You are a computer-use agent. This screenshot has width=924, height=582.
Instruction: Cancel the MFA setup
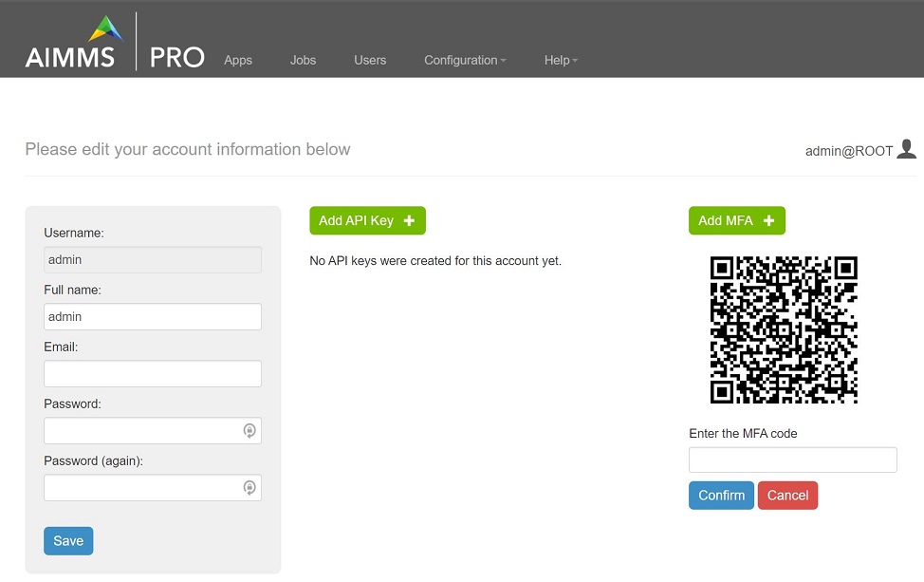788,496
